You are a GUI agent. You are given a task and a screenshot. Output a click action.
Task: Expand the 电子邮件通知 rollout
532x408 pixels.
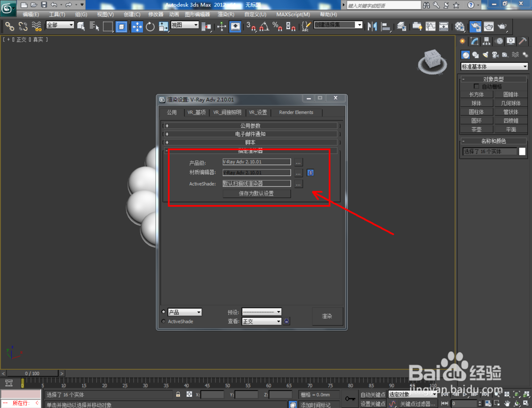(x=251, y=134)
